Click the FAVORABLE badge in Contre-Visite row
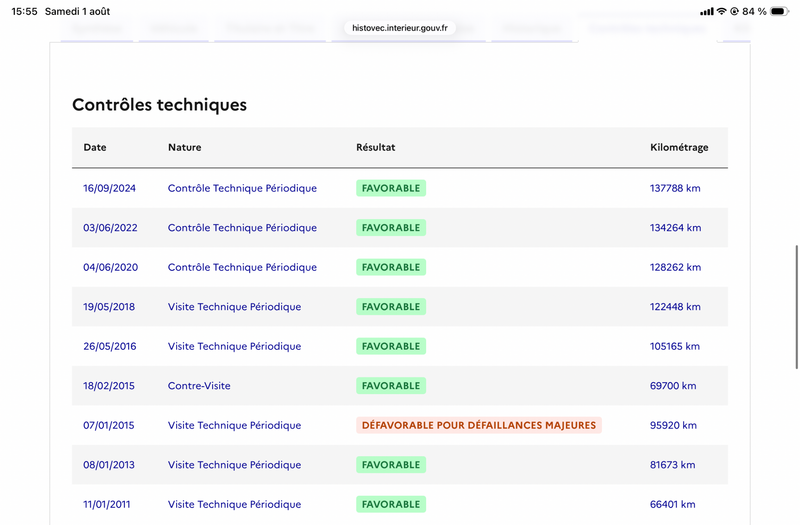The height and width of the screenshot is (525, 800). click(391, 386)
